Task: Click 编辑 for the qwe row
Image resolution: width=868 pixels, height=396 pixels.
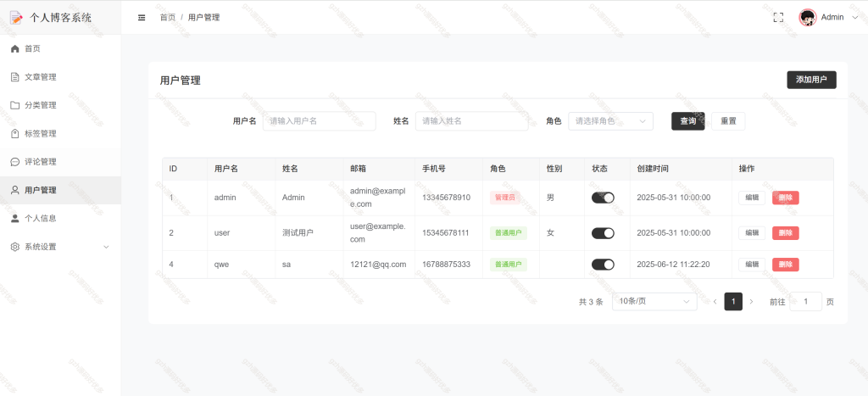Action: [x=752, y=265]
